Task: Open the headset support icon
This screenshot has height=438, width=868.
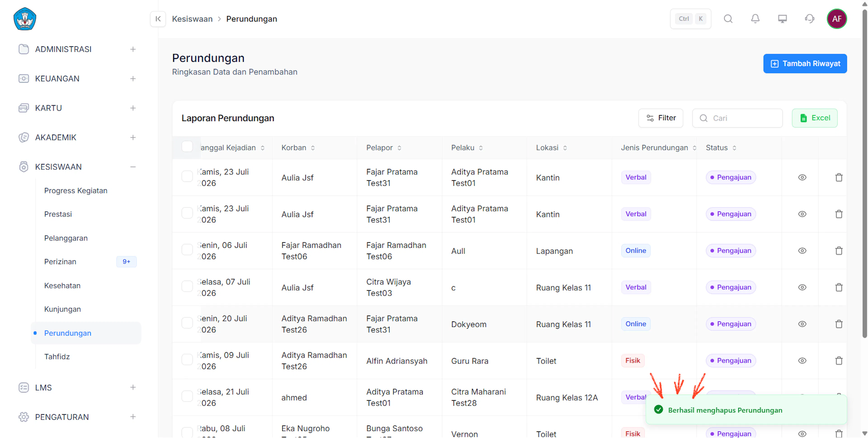Action: [x=809, y=19]
